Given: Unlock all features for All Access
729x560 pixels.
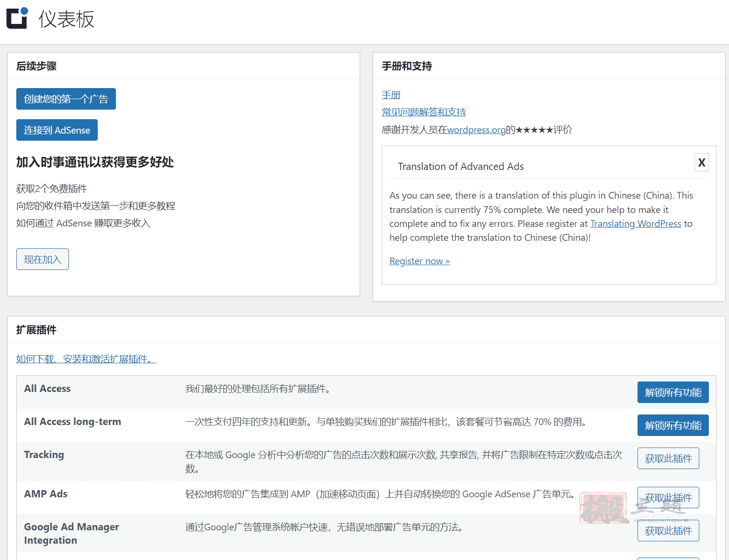Looking at the screenshot, I should (673, 392).
